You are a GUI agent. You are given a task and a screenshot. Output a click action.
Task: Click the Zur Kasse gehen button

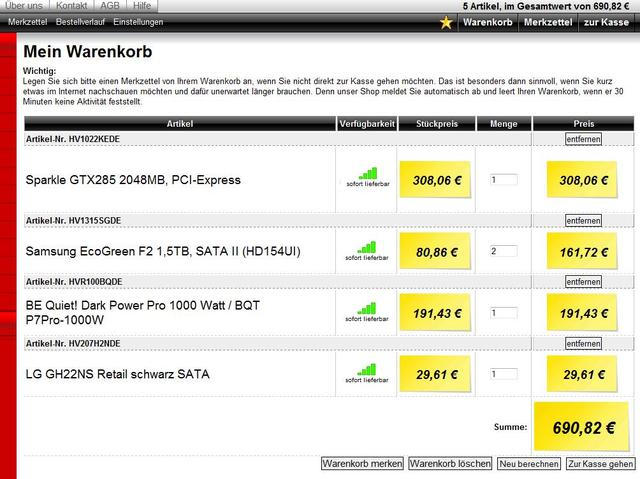(x=601, y=463)
